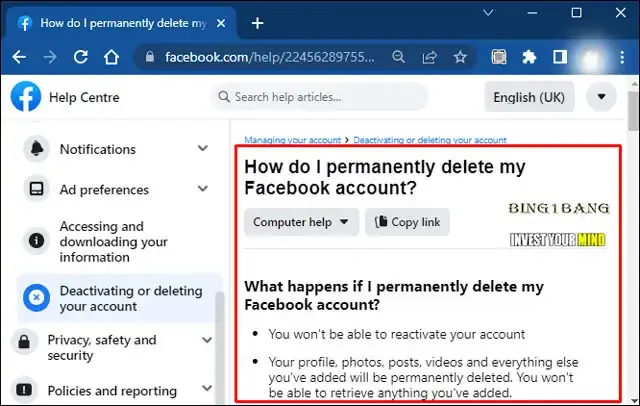Image resolution: width=640 pixels, height=406 pixels.
Task: Open the Chrome three-dot menu
Action: pos(622,57)
